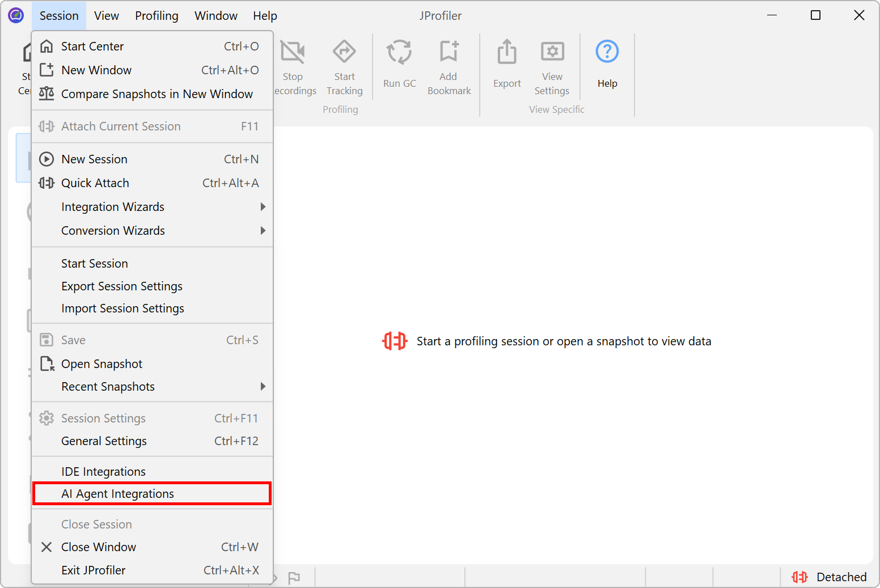Viewport: 880px width, 588px height.
Task: Open the View menu in menu bar
Action: click(x=106, y=16)
